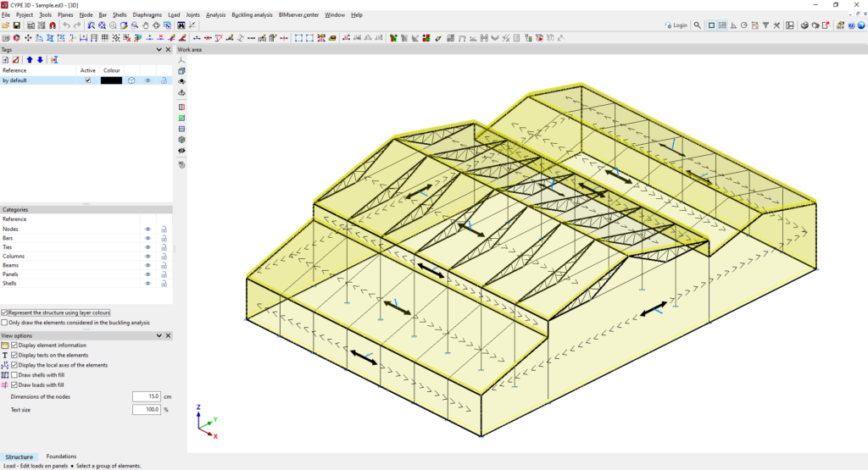Collapse the View options panel chevron
Screen dimensions: 868x470
click(159, 335)
